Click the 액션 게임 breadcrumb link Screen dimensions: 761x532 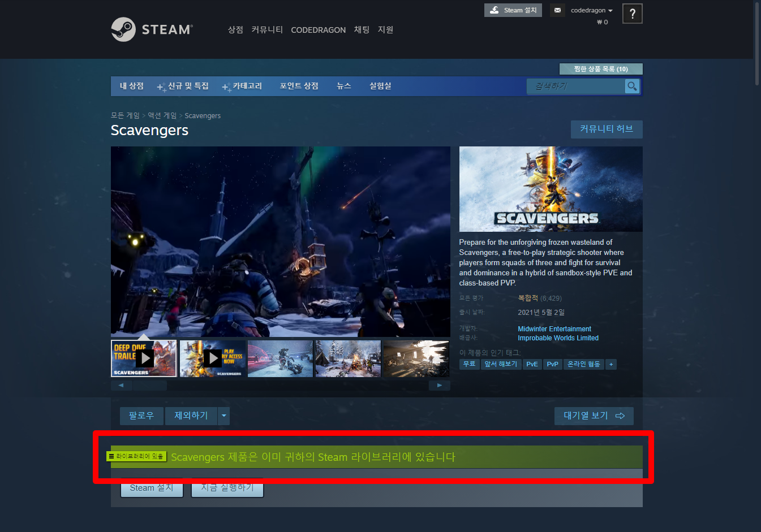coord(162,115)
